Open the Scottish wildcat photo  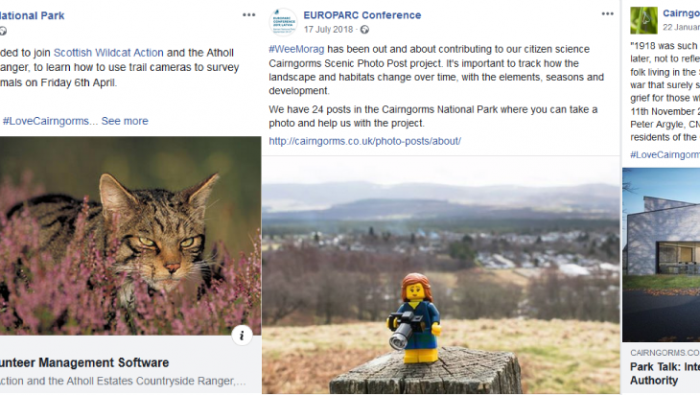[x=130, y=236]
